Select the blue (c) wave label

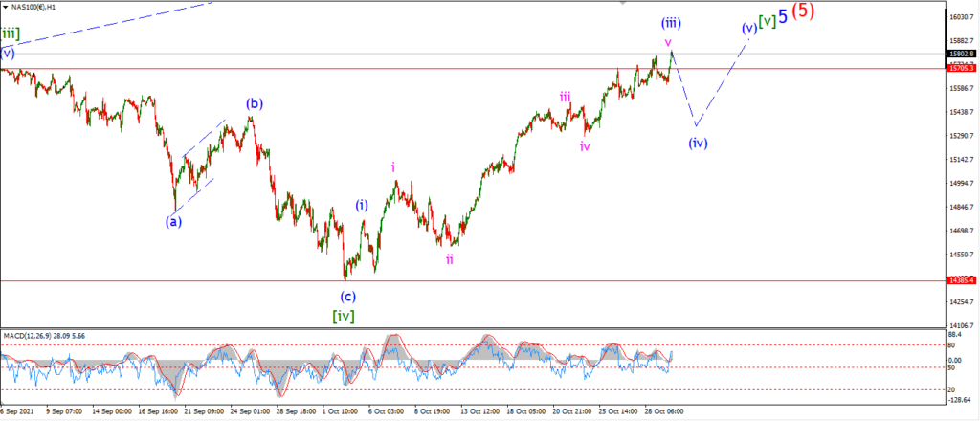click(x=347, y=296)
